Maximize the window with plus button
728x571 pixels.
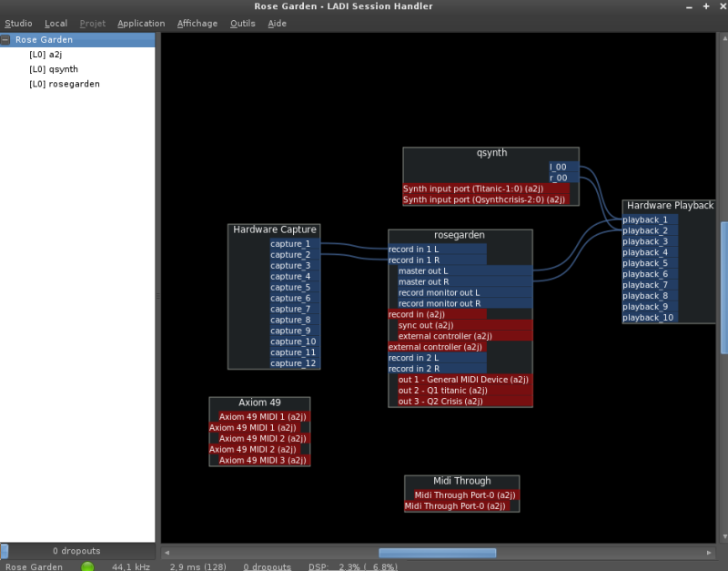coord(706,6)
